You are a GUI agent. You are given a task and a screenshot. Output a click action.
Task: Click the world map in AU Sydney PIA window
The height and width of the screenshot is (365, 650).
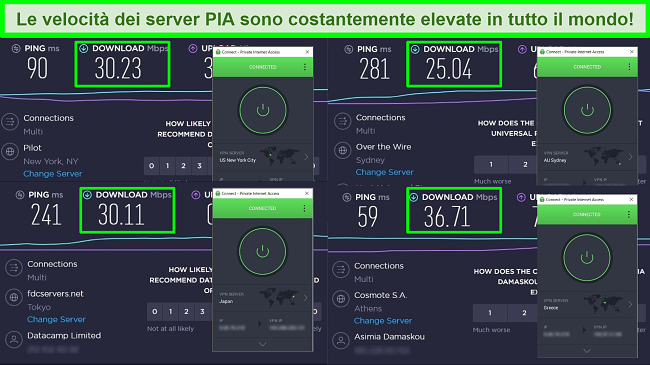pos(604,156)
